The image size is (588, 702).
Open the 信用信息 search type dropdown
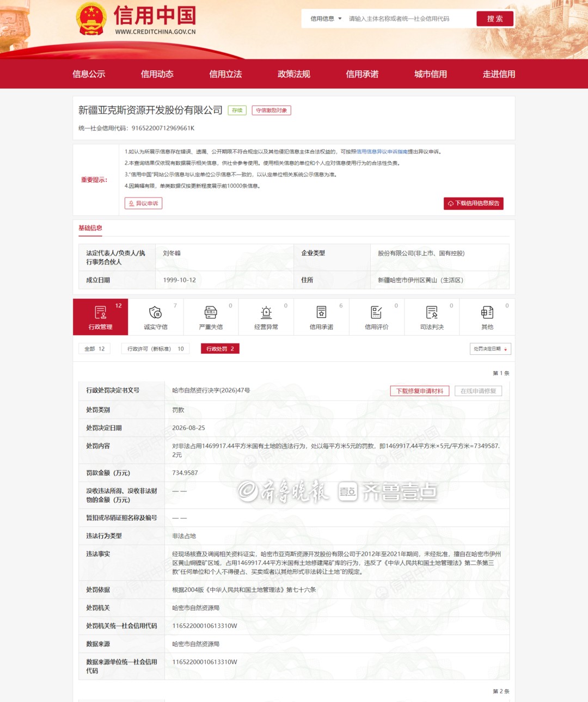pyautogui.click(x=326, y=19)
